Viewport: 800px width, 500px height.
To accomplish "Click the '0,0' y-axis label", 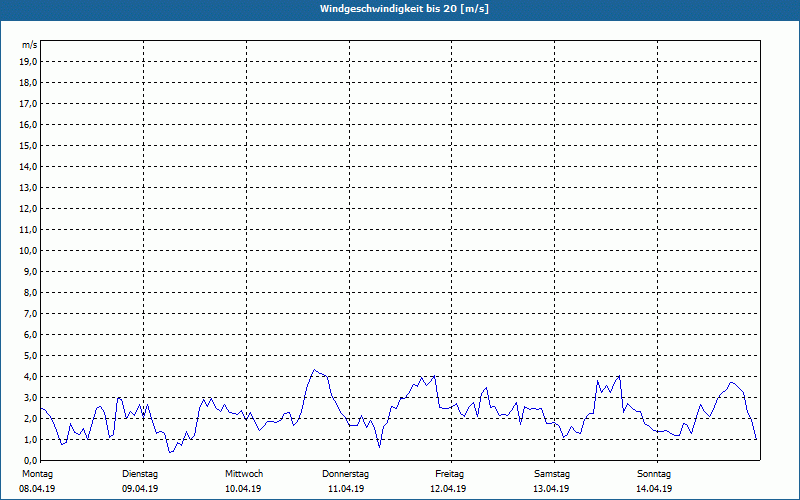I will [x=30, y=461].
